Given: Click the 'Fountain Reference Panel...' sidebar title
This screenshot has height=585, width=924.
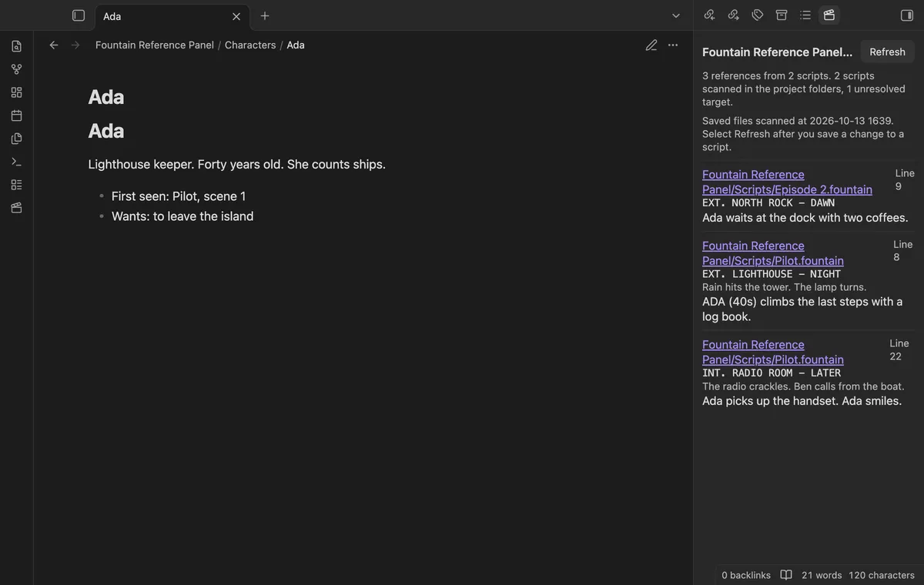Looking at the screenshot, I should 778,52.
